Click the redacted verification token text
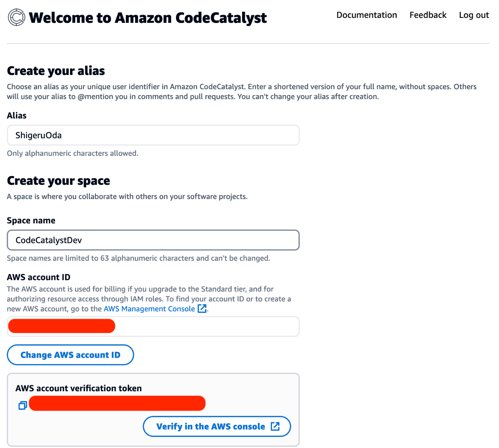This screenshot has height=448, width=499. pos(117,403)
